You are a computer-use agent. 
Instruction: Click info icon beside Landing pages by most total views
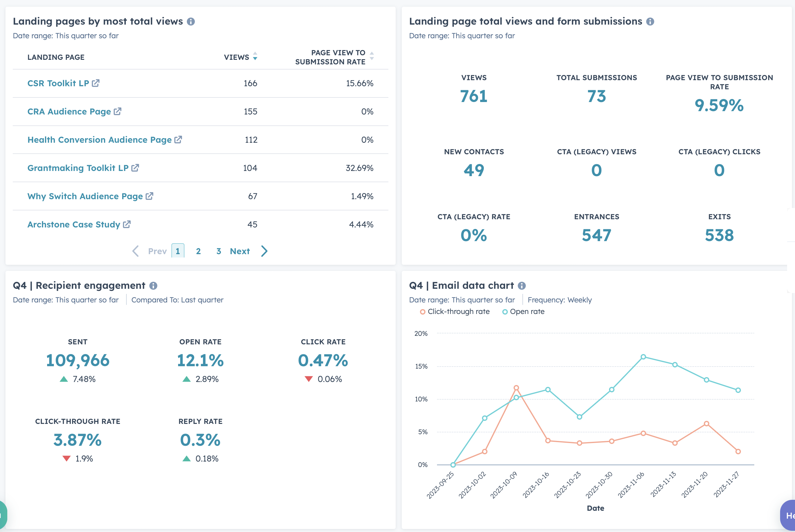tap(191, 22)
